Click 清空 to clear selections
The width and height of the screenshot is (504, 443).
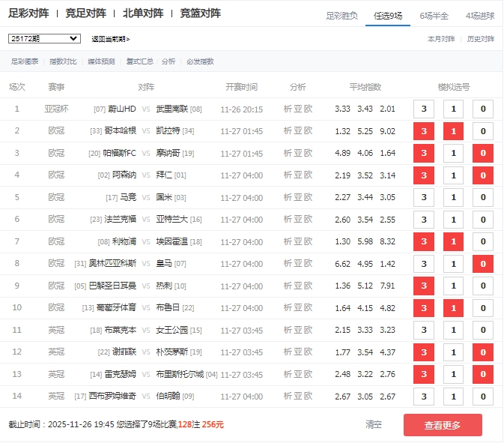point(374,424)
